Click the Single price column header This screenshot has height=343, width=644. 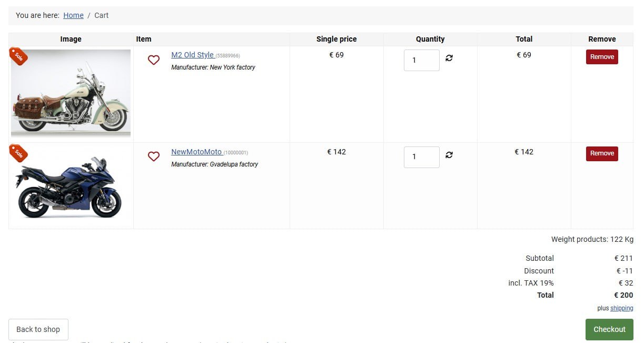pos(336,39)
